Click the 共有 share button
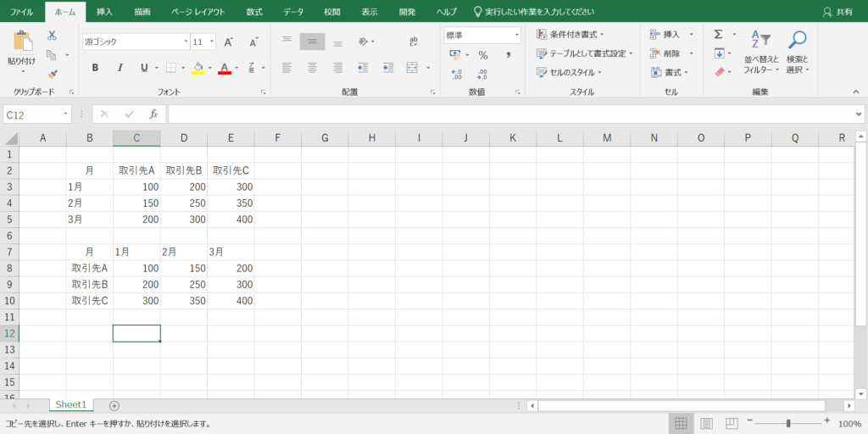The width and height of the screenshot is (868, 434). 837,12
